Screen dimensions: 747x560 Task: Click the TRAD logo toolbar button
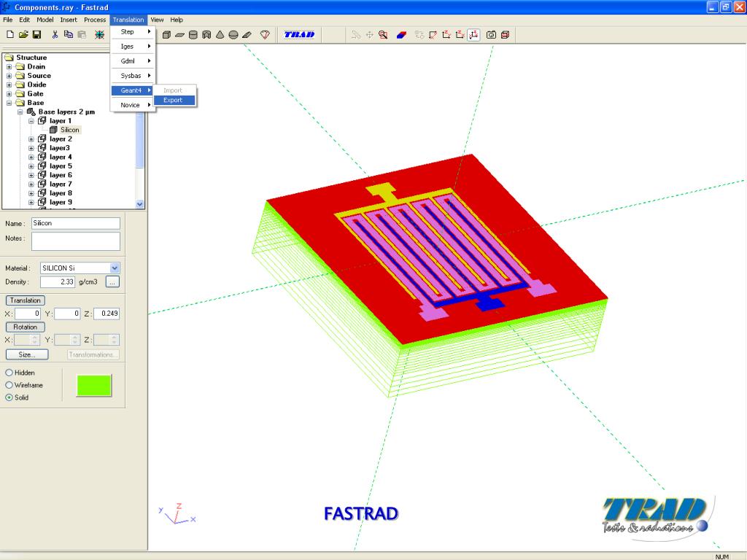point(299,34)
